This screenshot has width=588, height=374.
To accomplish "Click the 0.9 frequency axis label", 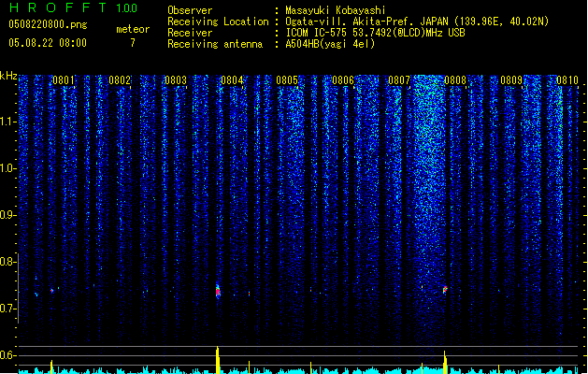I will [7, 215].
